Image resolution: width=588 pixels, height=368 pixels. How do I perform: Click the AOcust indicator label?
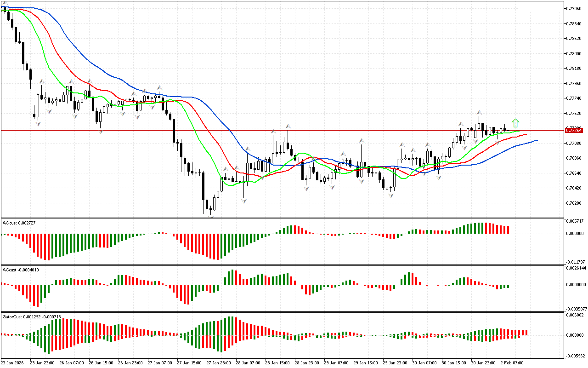(19, 223)
